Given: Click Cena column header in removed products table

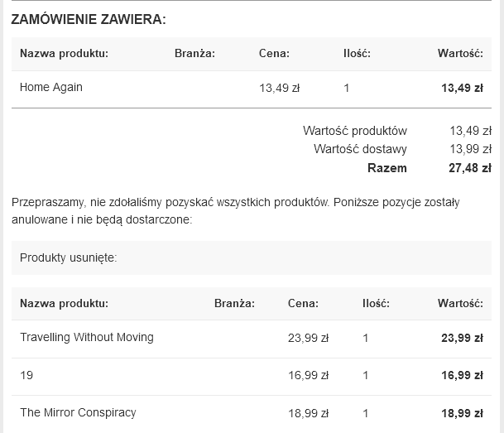Looking at the screenshot, I should (x=303, y=304).
